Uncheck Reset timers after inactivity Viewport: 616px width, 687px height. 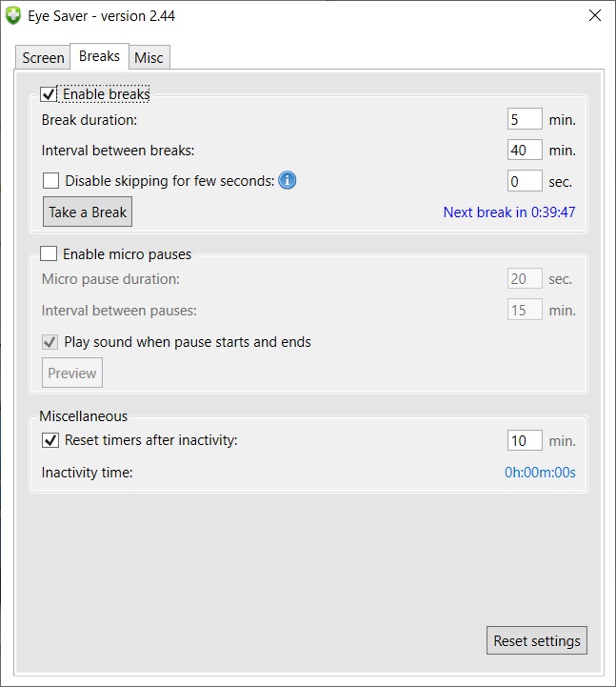pyautogui.click(x=50, y=440)
